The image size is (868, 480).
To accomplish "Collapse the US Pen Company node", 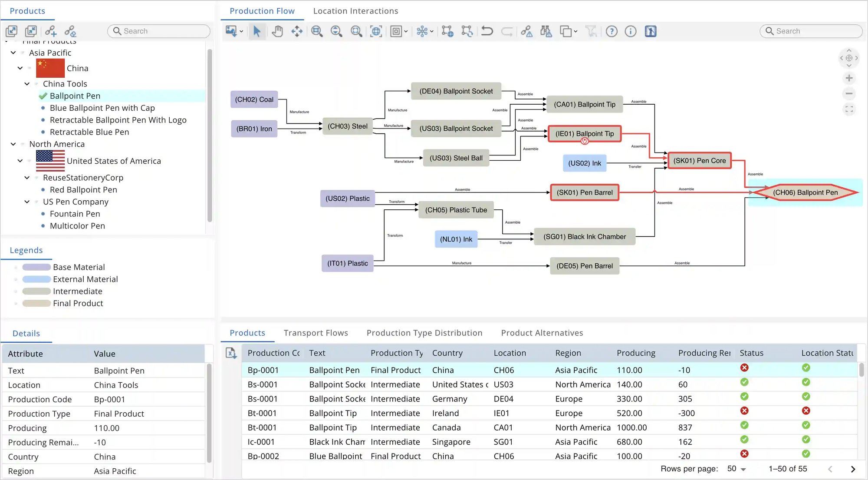I will [27, 202].
